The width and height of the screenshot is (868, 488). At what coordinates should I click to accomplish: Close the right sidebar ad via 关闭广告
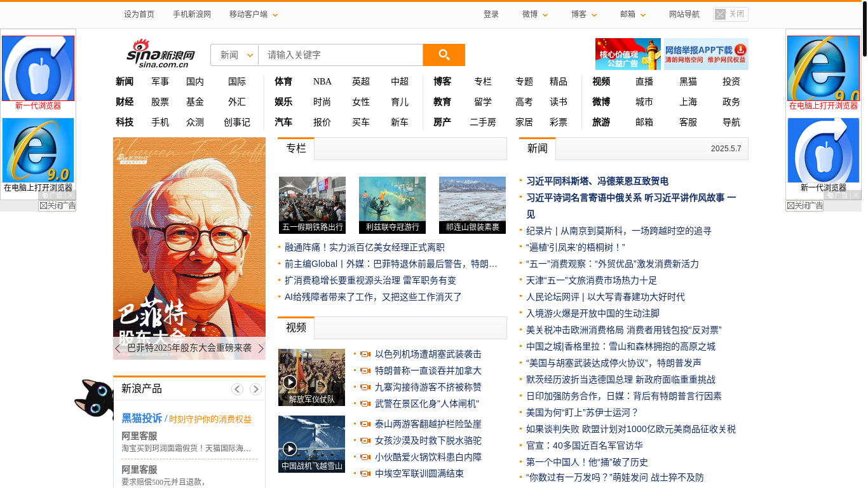(x=804, y=206)
